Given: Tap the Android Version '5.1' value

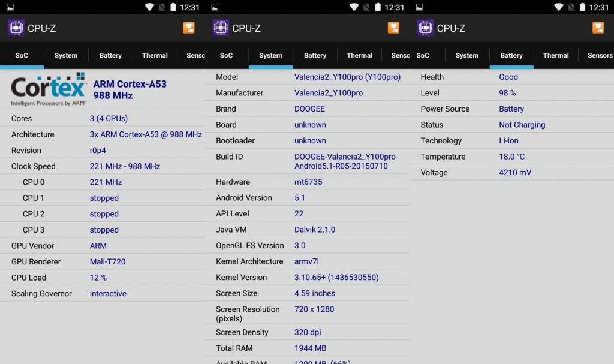Looking at the screenshot, I should click(300, 198).
